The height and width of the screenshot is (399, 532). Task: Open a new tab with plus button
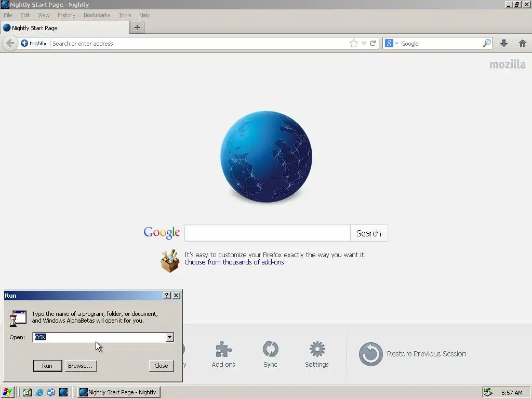click(137, 28)
